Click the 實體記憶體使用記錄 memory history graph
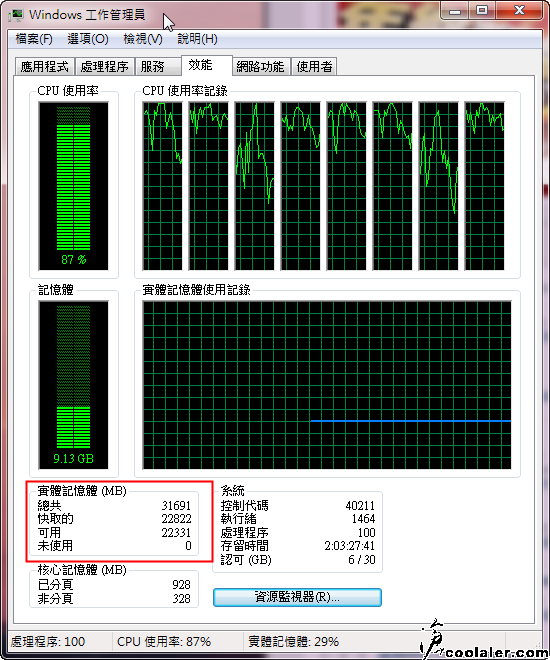Image resolution: width=550 pixels, height=660 pixels. [327, 385]
